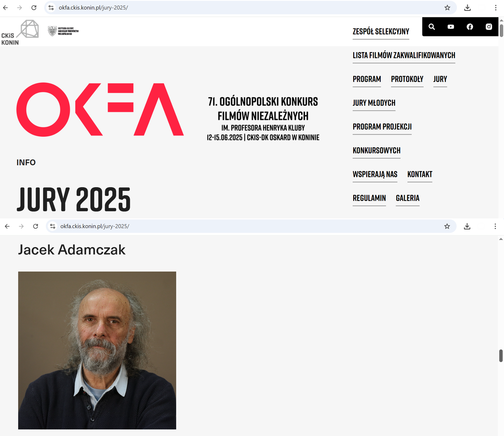
Task: Open the Regulamin page
Action: click(369, 198)
